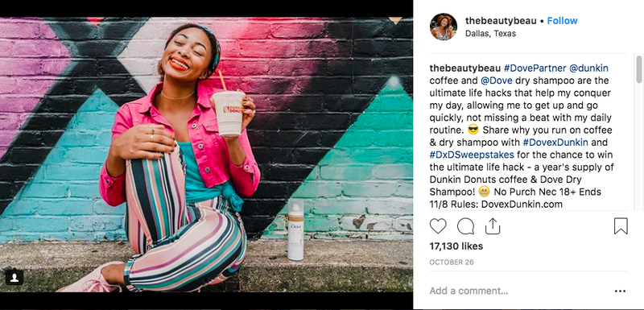This screenshot has height=310, width=644.
Task: Open comments via speech bubble icon
Action: coord(465,226)
